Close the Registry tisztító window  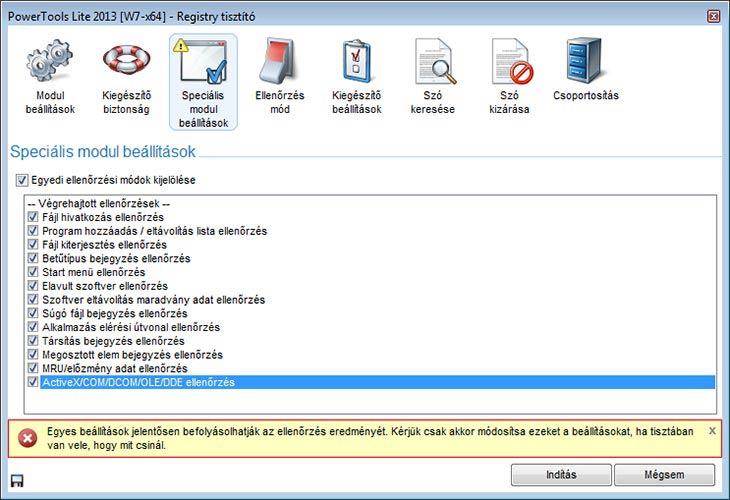point(713,17)
